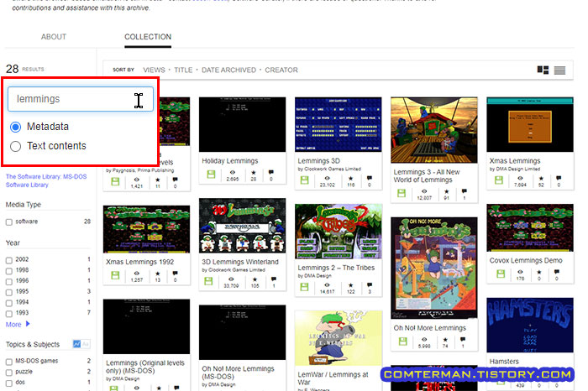The image size is (588, 391).
Task: Open Covox Lemmings Demo title link
Action: (x=526, y=260)
